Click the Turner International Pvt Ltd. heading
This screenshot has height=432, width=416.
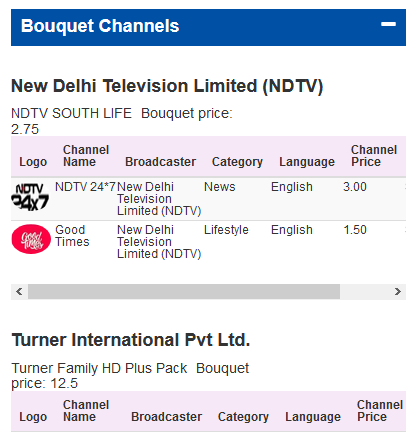click(x=131, y=340)
